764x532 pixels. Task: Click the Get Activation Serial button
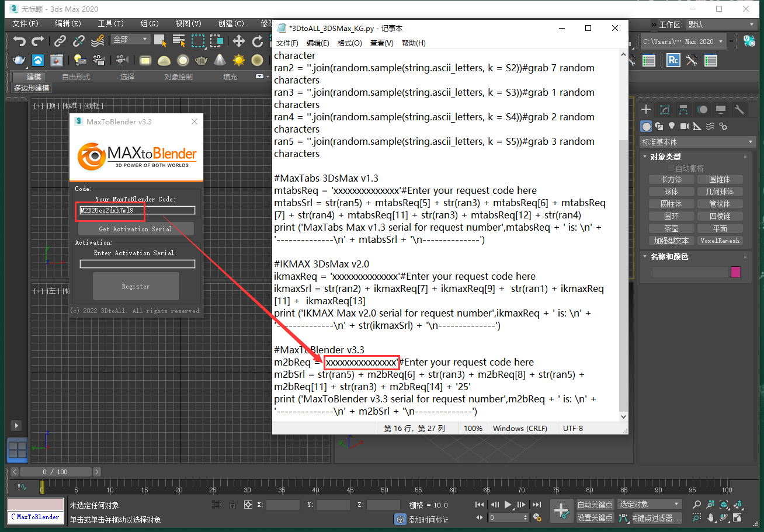[136, 229]
